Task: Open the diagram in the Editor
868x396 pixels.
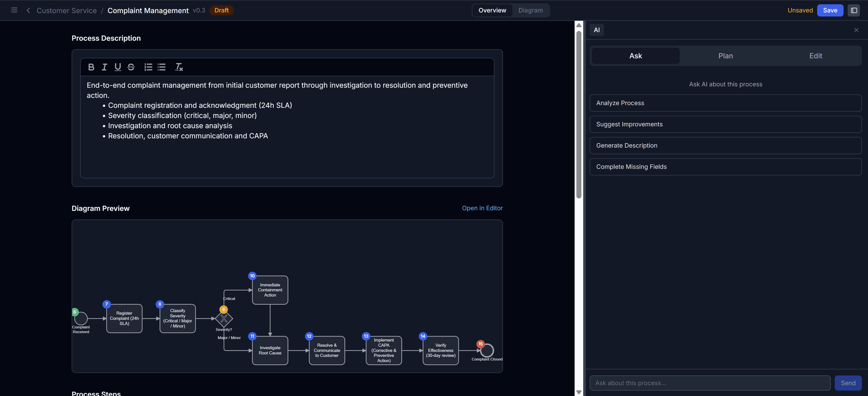Action: pos(482,208)
